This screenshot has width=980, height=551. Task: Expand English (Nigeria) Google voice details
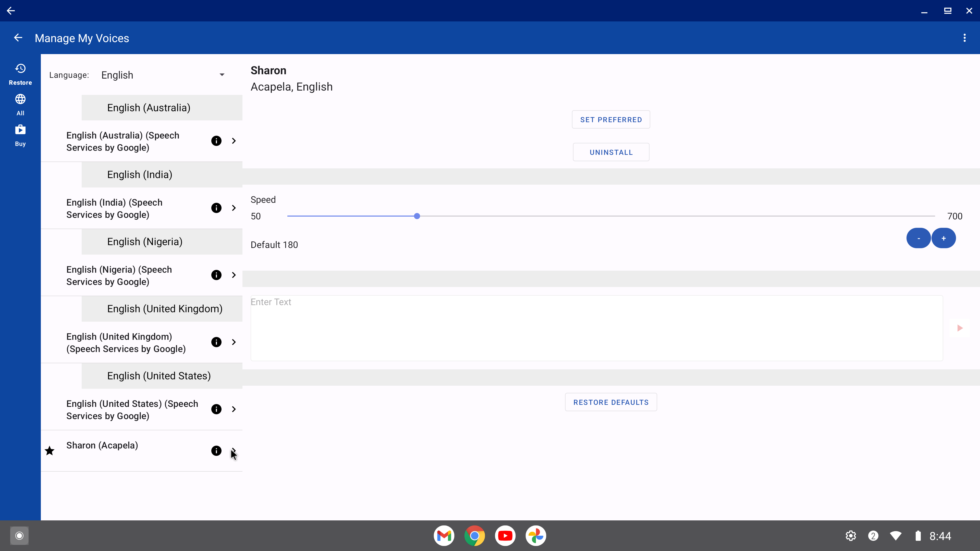(x=234, y=275)
